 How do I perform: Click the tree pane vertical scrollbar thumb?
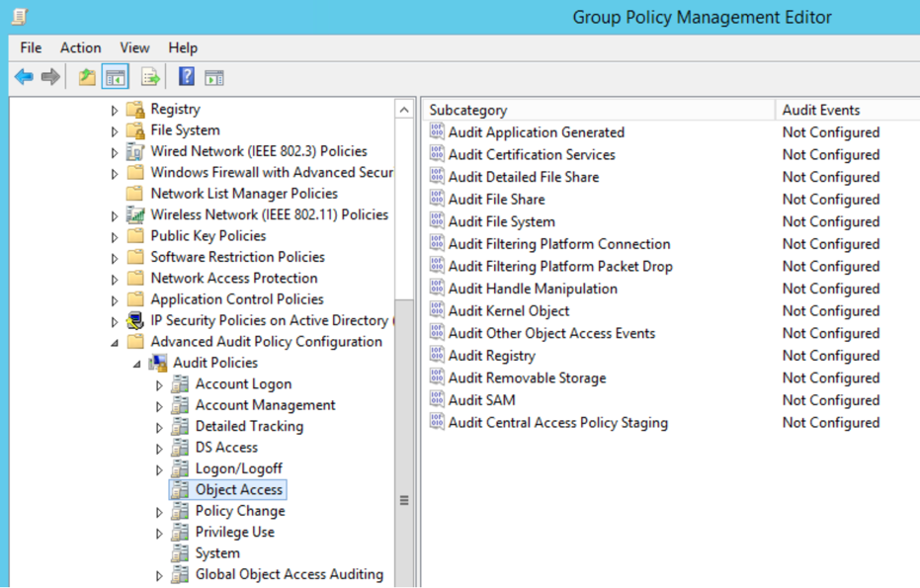pos(403,442)
